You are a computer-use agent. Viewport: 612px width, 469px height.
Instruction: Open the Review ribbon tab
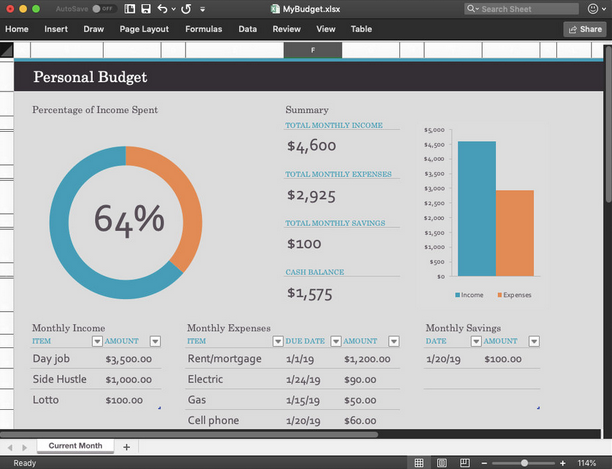pos(286,29)
